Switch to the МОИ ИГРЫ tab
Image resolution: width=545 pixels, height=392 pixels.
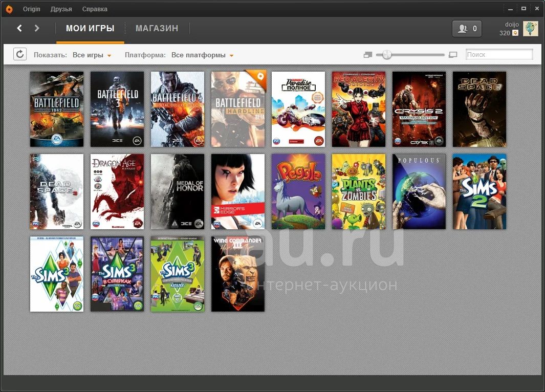point(90,28)
